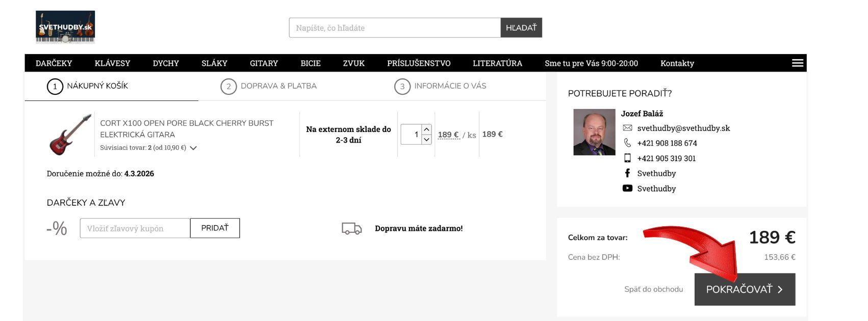Click the POKRAČOVAŤ button
The image size is (868, 321).
pyautogui.click(x=745, y=289)
